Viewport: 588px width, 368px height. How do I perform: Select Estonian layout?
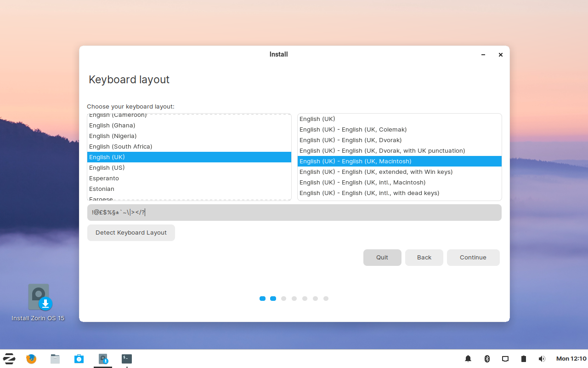tap(189, 189)
